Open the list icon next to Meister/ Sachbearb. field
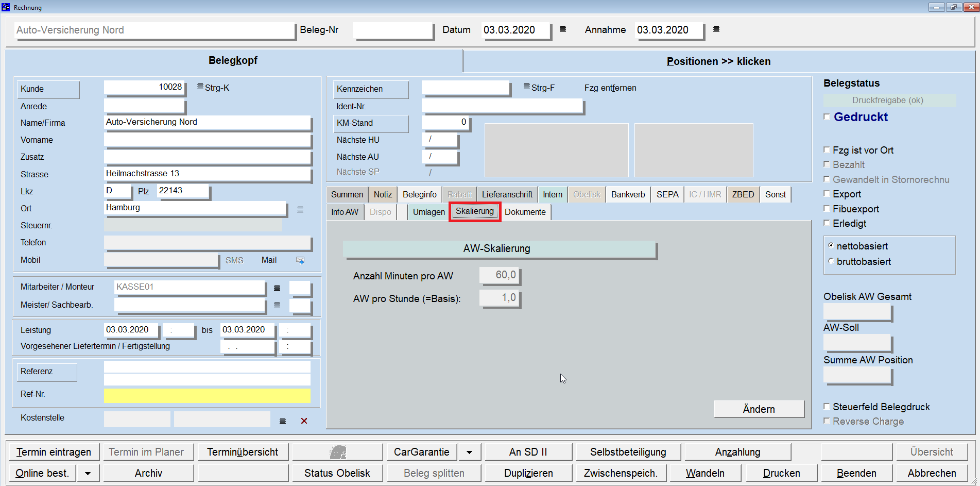The height and width of the screenshot is (486, 980). click(x=277, y=306)
